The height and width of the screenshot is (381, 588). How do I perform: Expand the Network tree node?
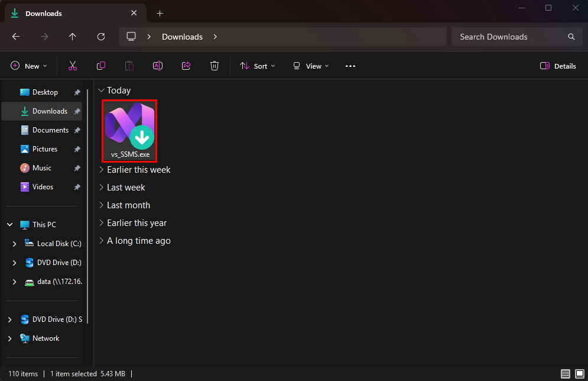(x=9, y=338)
